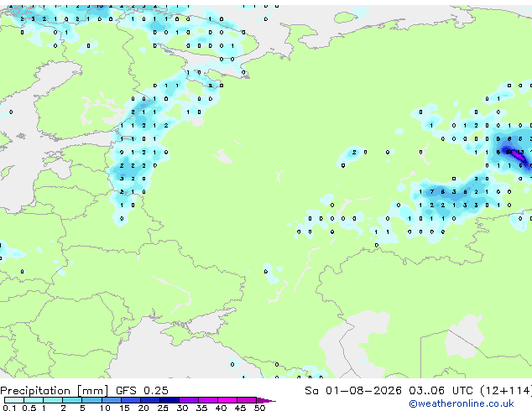Click the magenta precipitation maximum on the map
The image size is (532, 411).
pos(518,155)
